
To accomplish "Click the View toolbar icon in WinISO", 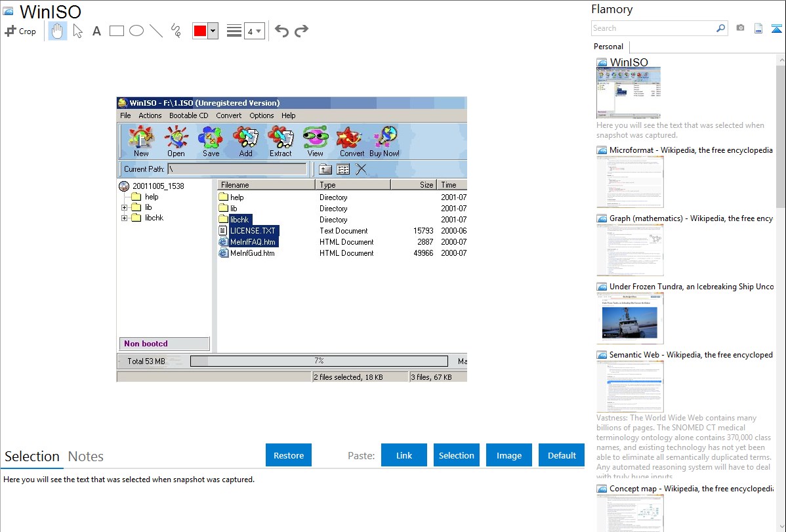I will (316, 141).
